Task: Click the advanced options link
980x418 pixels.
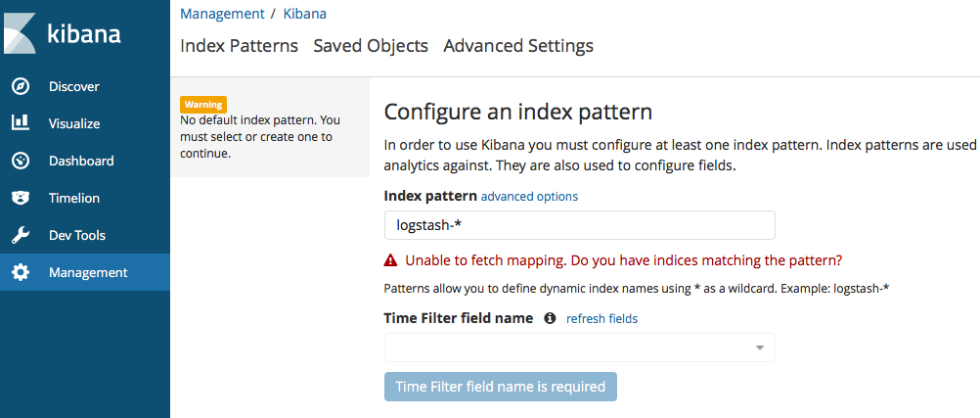Action: [x=529, y=197]
